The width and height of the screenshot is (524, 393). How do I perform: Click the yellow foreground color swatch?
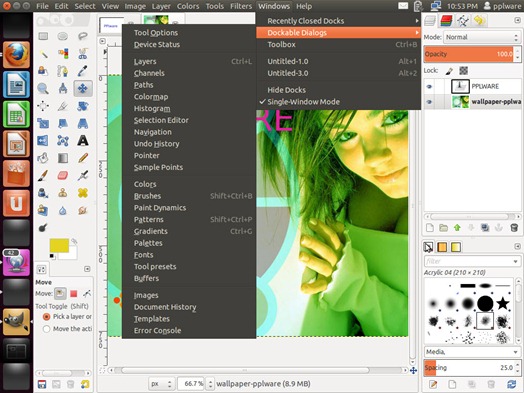coord(59,246)
